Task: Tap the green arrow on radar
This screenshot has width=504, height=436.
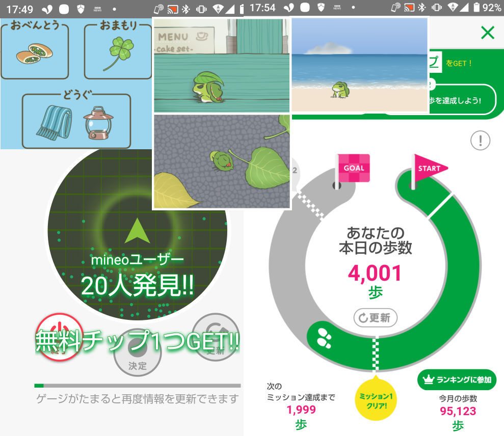Action: (137, 230)
